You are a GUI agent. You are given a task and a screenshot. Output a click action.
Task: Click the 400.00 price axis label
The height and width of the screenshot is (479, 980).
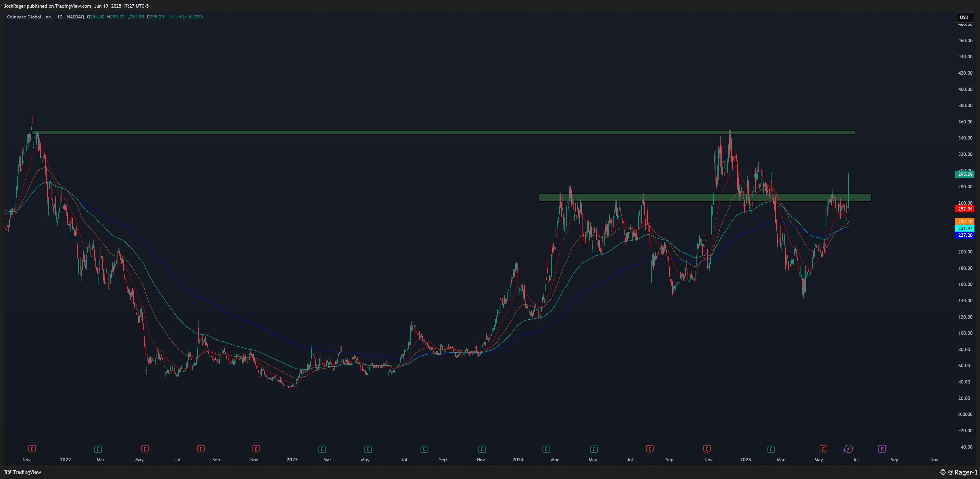(x=965, y=89)
